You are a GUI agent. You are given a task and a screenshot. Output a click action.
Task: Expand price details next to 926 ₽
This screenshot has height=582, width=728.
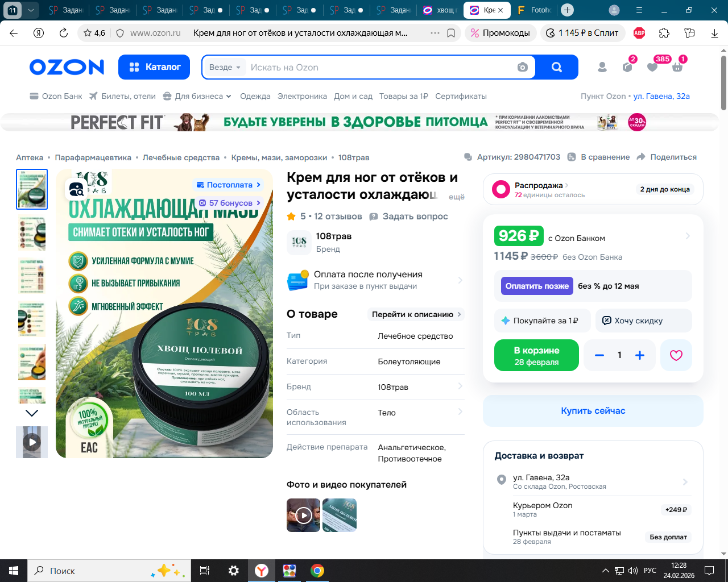pyautogui.click(x=688, y=236)
